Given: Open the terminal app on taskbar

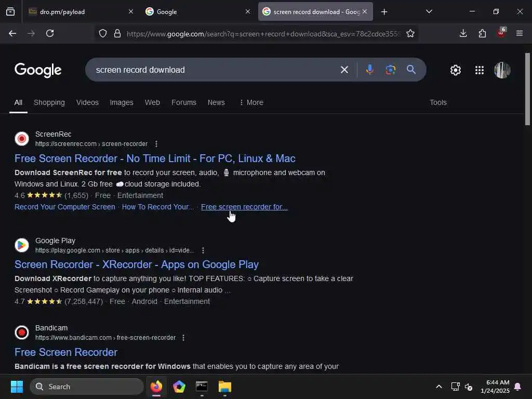Looking at the screenshot, I should [202, 387].
